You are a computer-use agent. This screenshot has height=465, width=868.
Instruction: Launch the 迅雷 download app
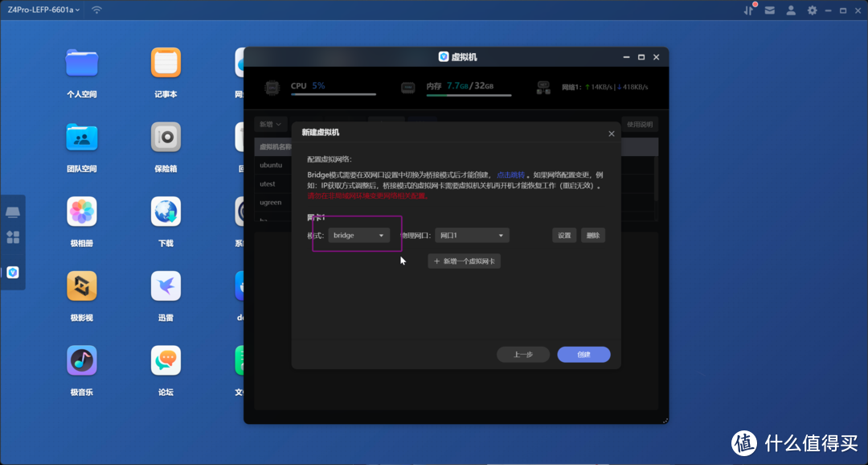coord(166,286)
